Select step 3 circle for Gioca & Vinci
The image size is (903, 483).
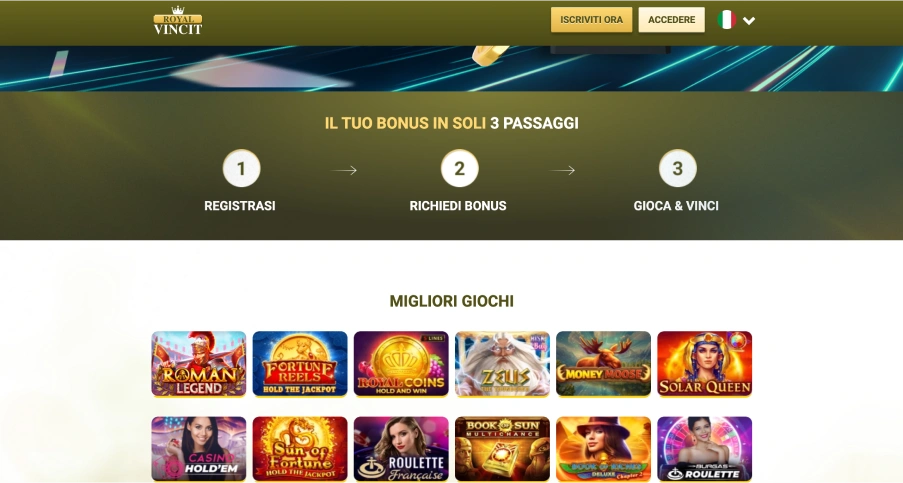click(x=678, y=169)
